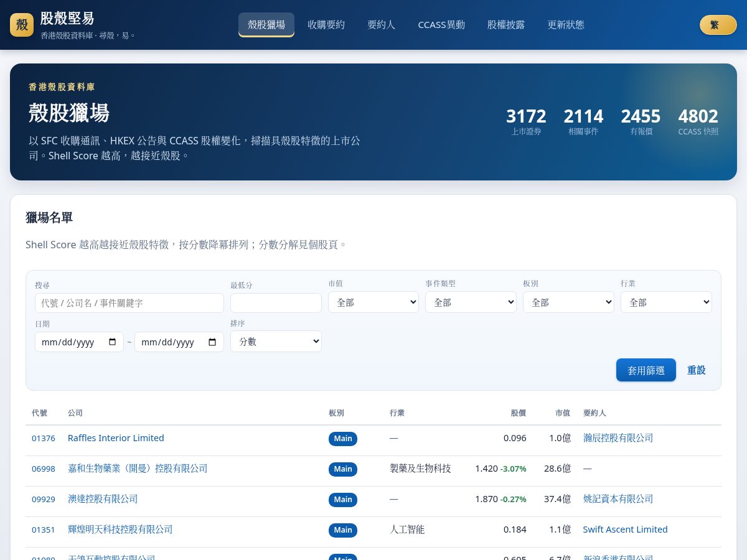Viewport: 747px width, 560px height.
Task: Click the 2455 有報價 stat
Action: pos(641,121)
